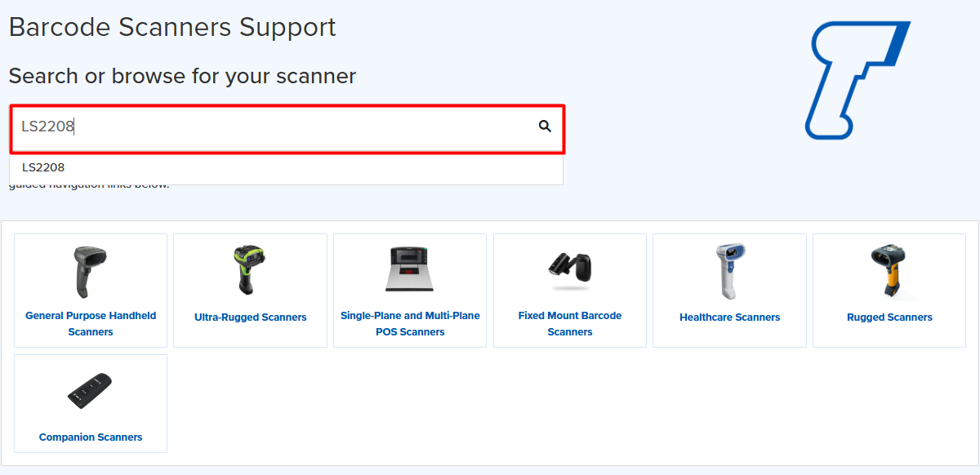Click the 'Search or browse for your scanner' subheading
The image size is (980, 475).
click(182, 76)
